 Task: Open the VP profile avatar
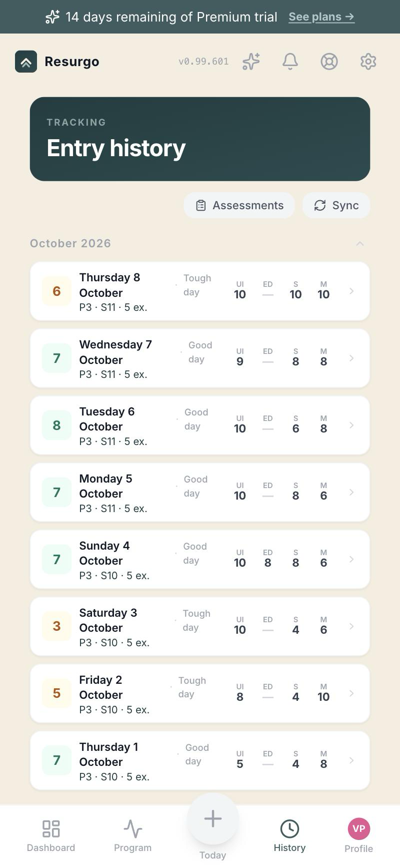358,828
